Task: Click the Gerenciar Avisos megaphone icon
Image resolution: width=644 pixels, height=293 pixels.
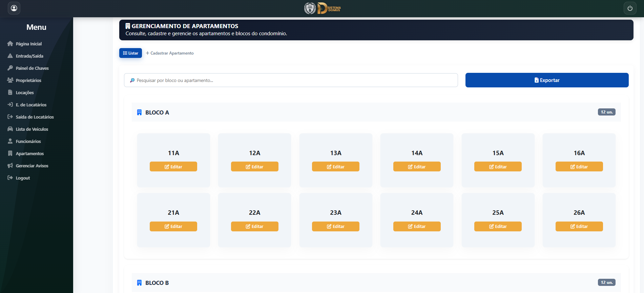Action: tap(10, 166)
